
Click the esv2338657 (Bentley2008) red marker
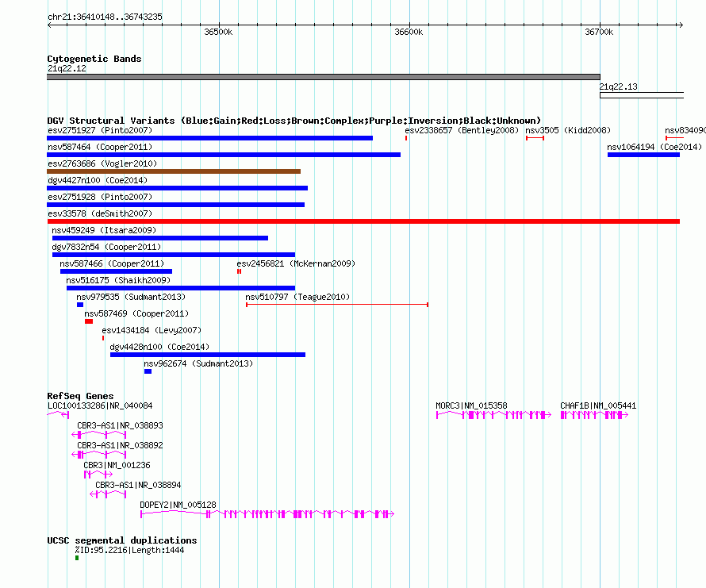click(406, 138)
